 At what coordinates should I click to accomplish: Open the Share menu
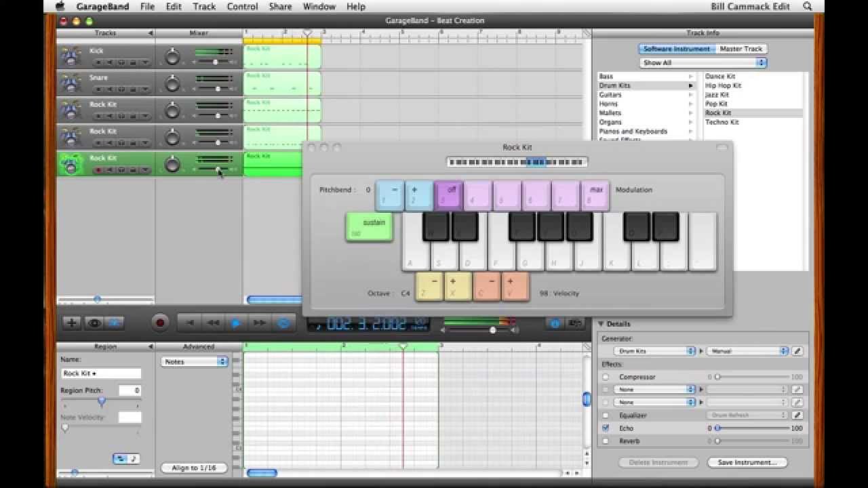coord(280,6)
